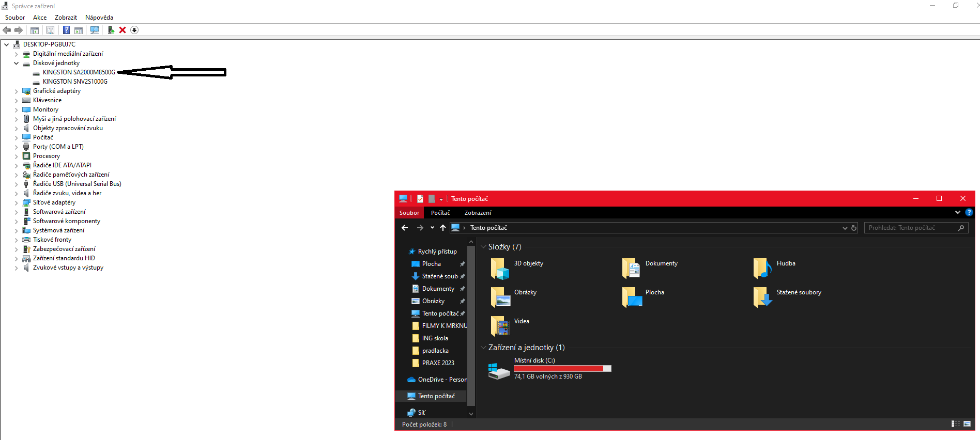Click the scan for hardware changes icon
Screen dimensions: 980x440
95,30
